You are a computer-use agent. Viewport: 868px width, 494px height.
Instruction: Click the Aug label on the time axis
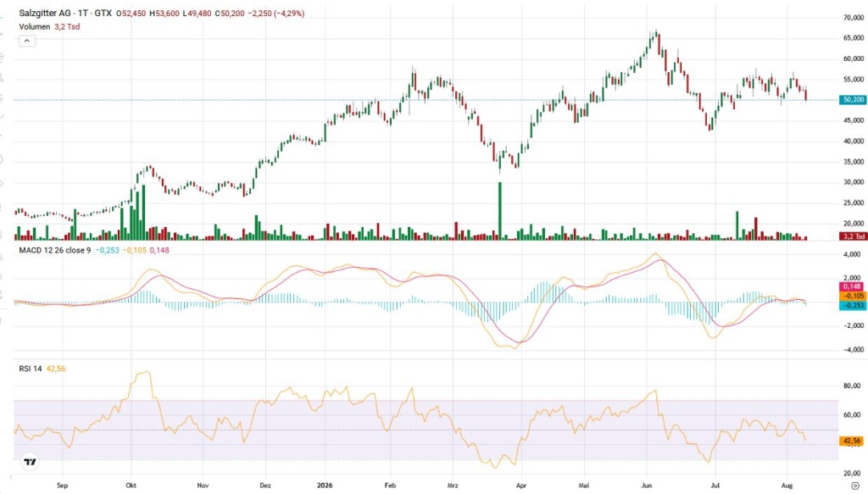pos(787,486)
